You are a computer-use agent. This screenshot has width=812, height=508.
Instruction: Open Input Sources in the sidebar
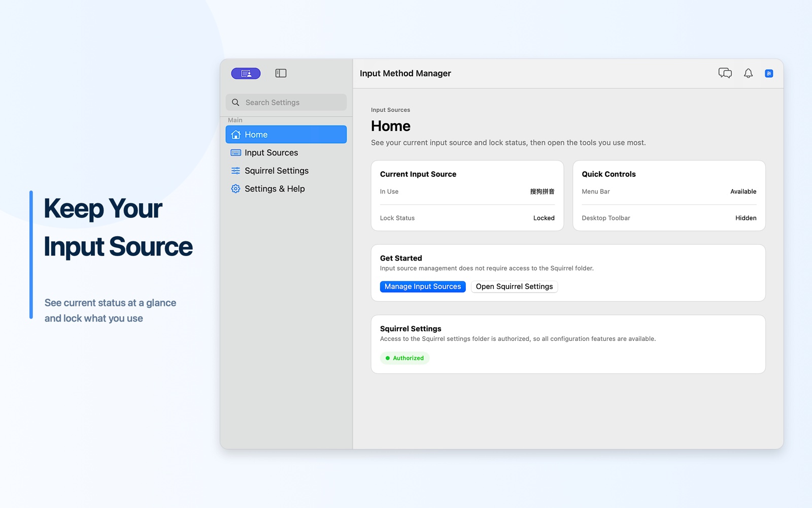[286, 152]
